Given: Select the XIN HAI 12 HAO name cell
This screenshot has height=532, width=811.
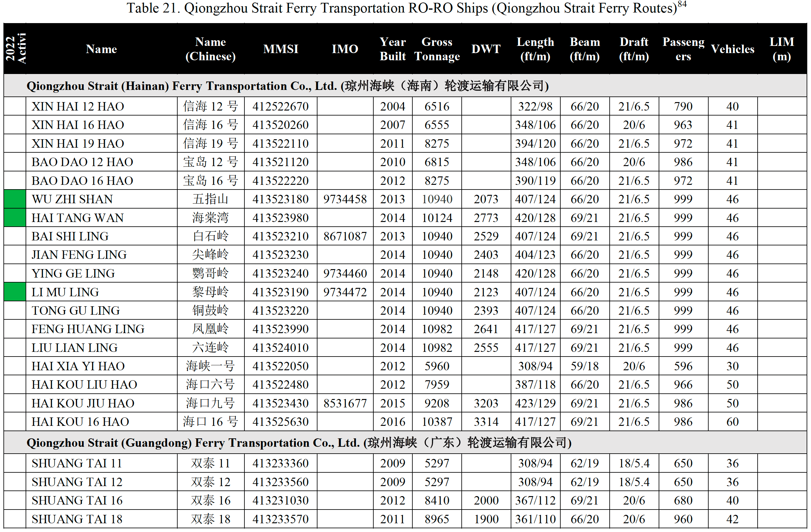Looking at the screenshot, I should click(x=78, y=106).
